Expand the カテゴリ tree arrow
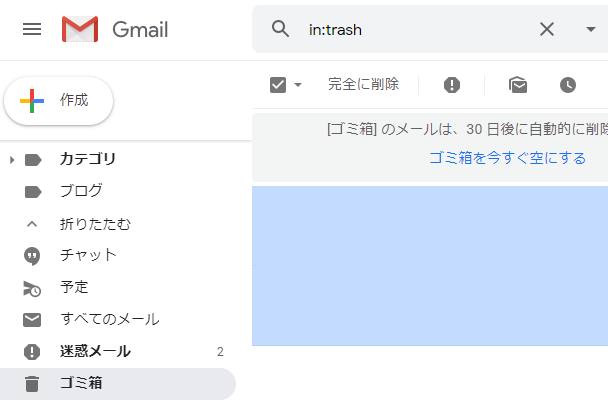Screen dimensions: 608x404 (12, 159)
